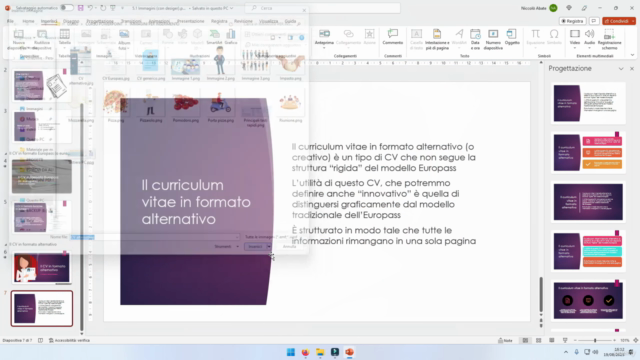Click the Video icon
640x360 pixels.
575,34
